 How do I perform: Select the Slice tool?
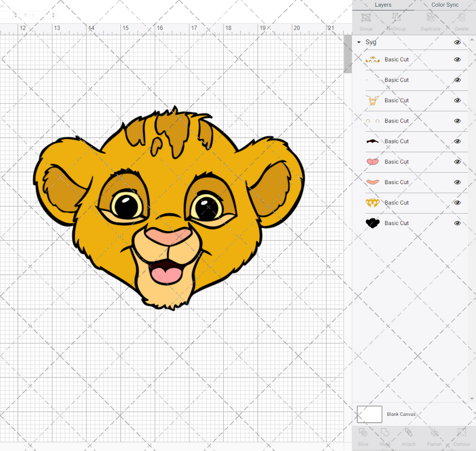[363, 437]
